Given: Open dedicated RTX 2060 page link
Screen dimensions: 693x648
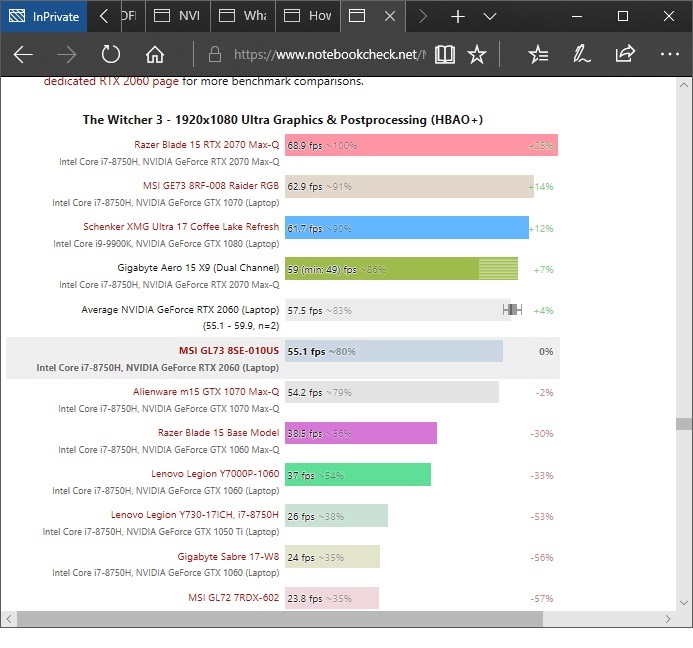Looking at the screenshot, I should pyautogui.click(x=111, y=81).
